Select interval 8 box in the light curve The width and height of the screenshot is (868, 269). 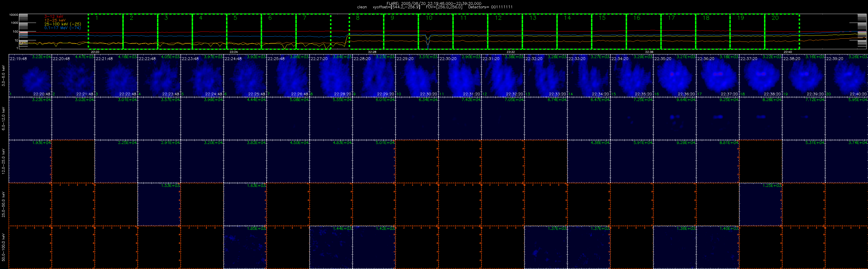(x=367, y=32)
